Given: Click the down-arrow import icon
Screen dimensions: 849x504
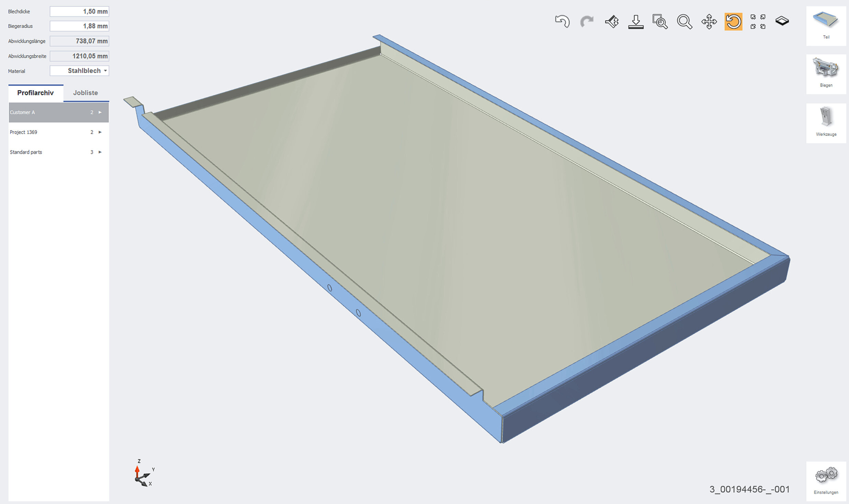Looking at the screenshot, I should pyautogui.click(x=636, y=22).
